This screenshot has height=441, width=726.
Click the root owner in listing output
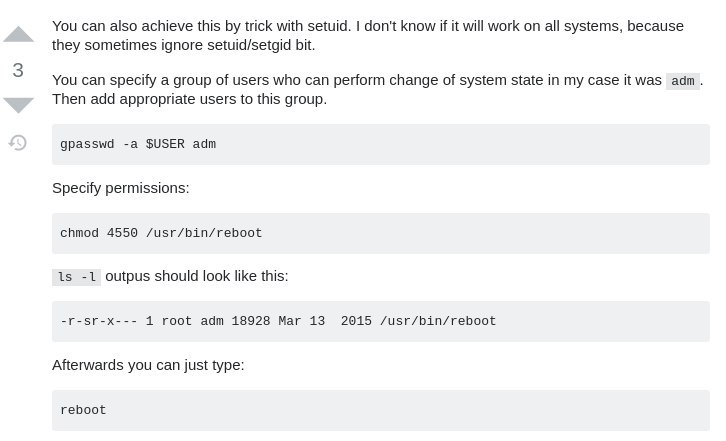[176, 321]
